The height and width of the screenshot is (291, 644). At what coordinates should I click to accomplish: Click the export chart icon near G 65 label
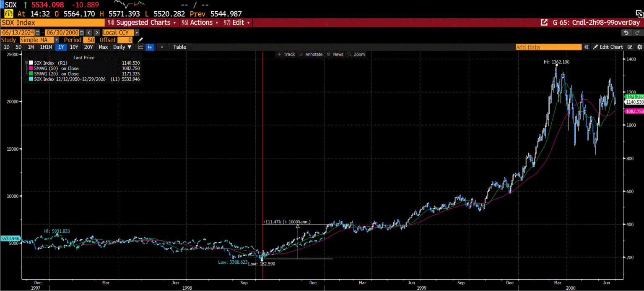[x=544, y=22]
